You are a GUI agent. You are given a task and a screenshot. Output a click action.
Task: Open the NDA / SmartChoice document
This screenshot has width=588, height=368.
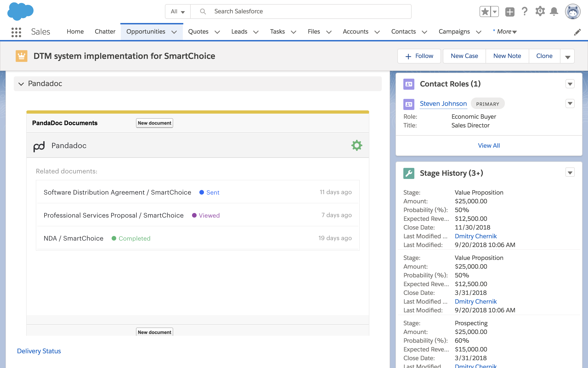pyautogui.click(x=73, y=238)
